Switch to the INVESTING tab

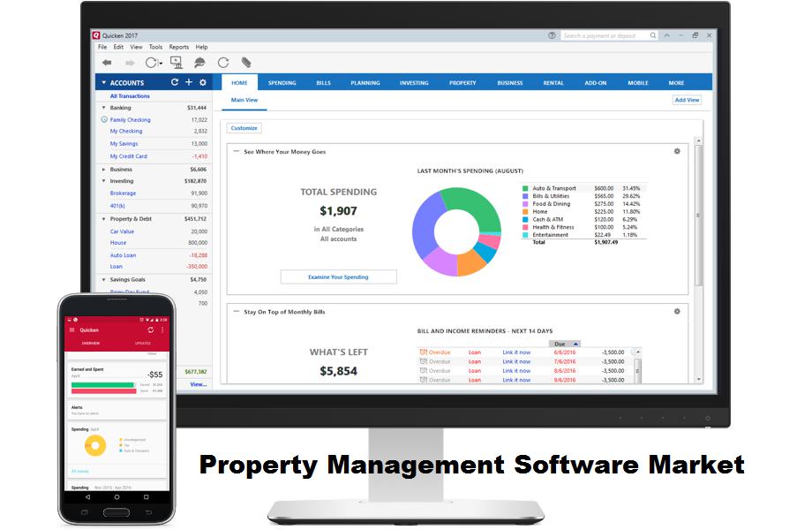(x=414, y=83)
